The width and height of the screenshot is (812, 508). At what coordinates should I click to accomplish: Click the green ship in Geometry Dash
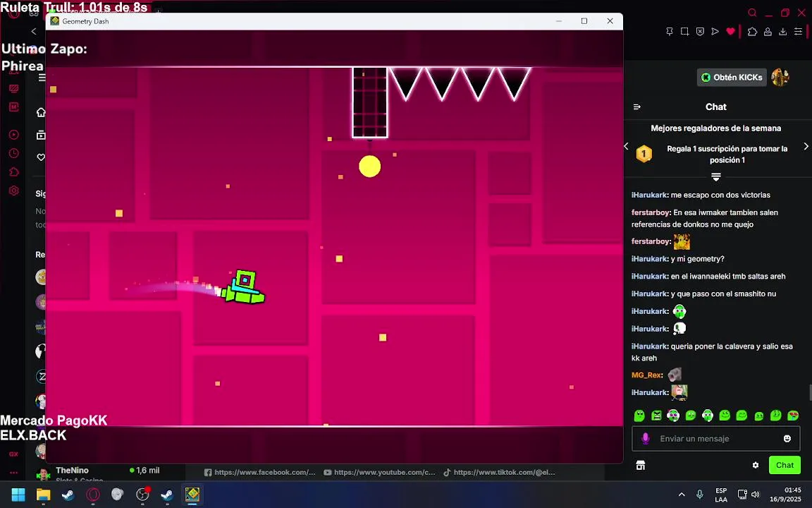pos(243,287)
